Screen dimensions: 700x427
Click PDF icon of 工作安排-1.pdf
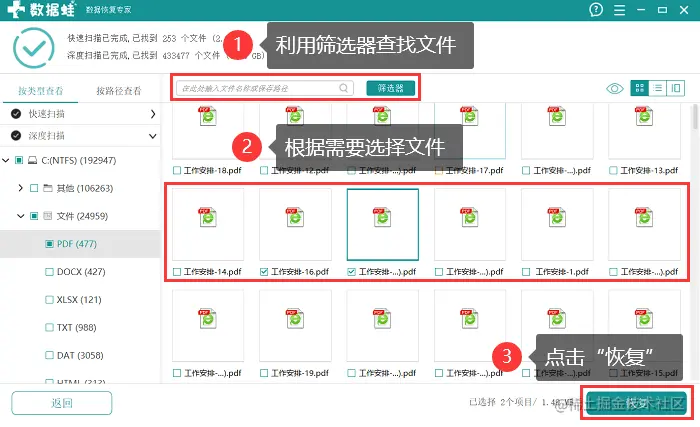click(x=557, y=218)
